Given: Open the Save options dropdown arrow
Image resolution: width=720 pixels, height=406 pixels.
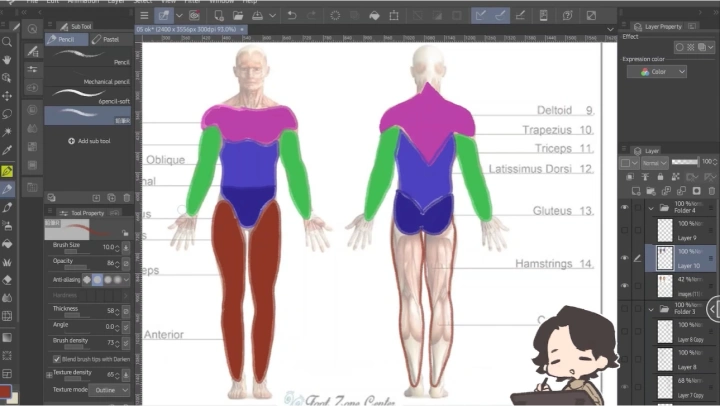Looking at the screenshot, I should point(272,15).
